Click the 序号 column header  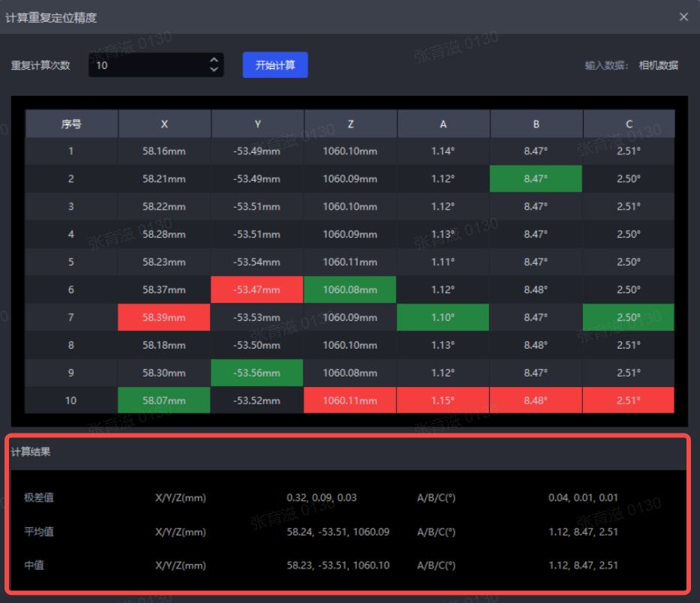71,124
